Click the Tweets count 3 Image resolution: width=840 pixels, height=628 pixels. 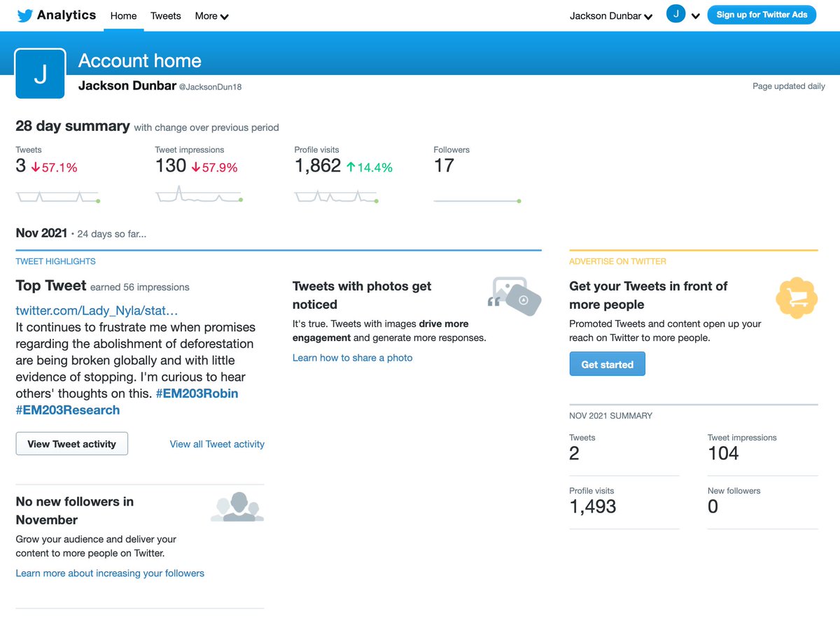(21, 166)
